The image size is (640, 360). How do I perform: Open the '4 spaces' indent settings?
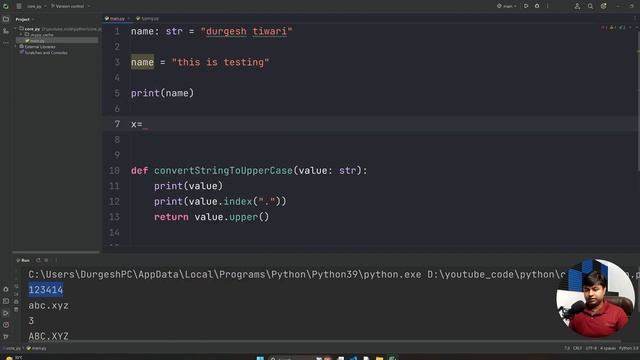coord(608,348)
